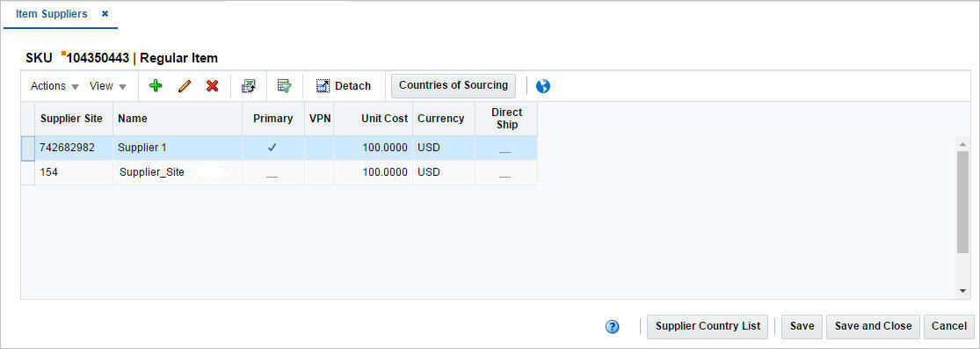Toggle Primary for Supplier 1
This screenshot has width=980, height=349.
(272, 149)
